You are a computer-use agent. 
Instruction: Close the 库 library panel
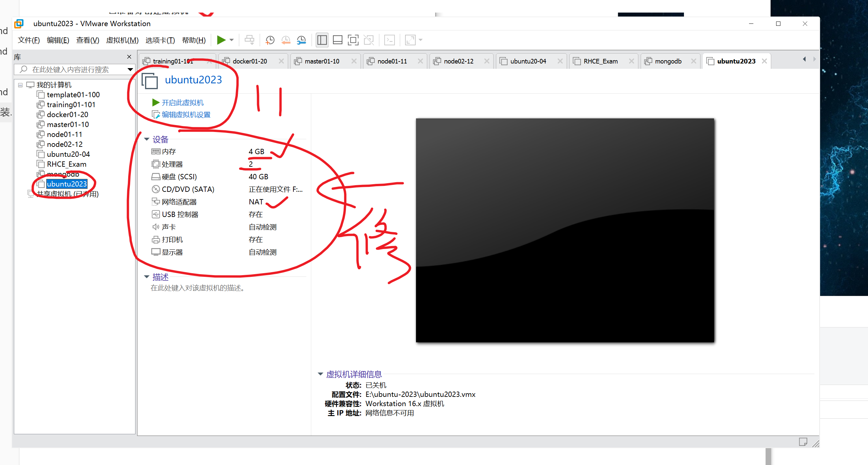(x=129, y=57)
